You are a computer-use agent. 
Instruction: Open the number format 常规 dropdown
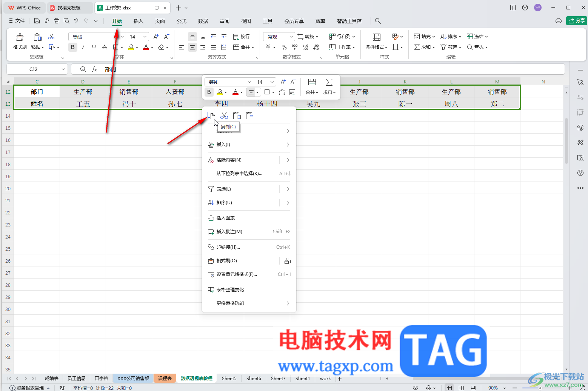tap(291, 37)
